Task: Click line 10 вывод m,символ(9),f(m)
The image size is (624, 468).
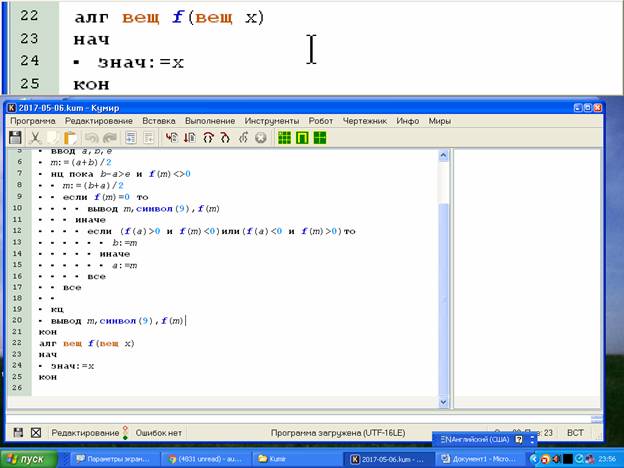Action: [x=154, y=209]
